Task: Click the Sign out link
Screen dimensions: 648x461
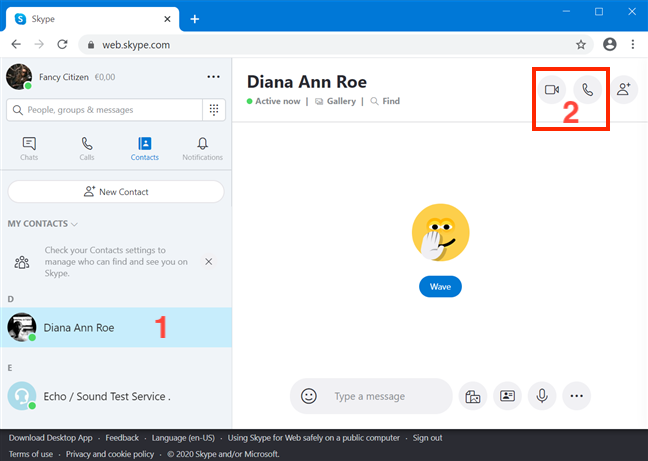Action: (427, 438)
